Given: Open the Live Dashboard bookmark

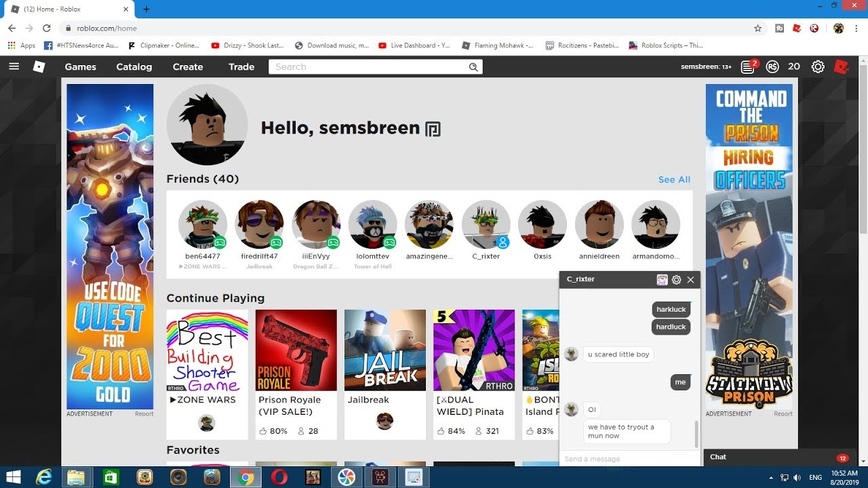Looking at the screenshot, I should [x=414, y=45].
